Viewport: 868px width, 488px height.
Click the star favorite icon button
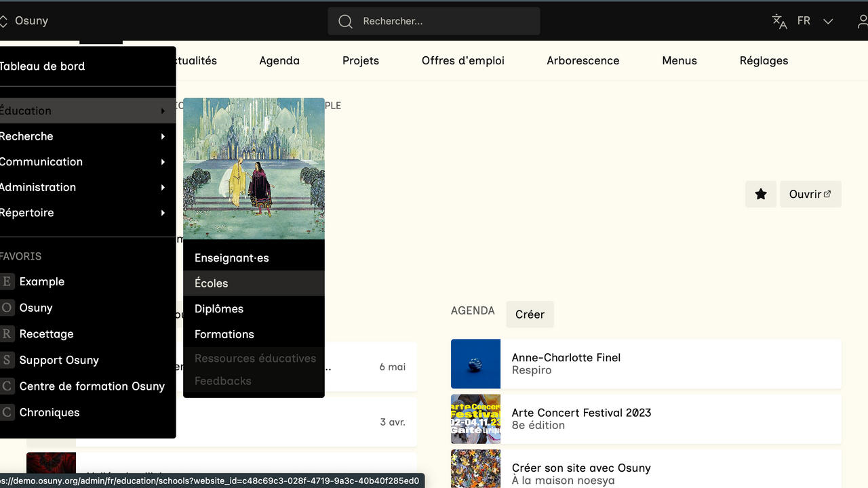pos(760,195)
